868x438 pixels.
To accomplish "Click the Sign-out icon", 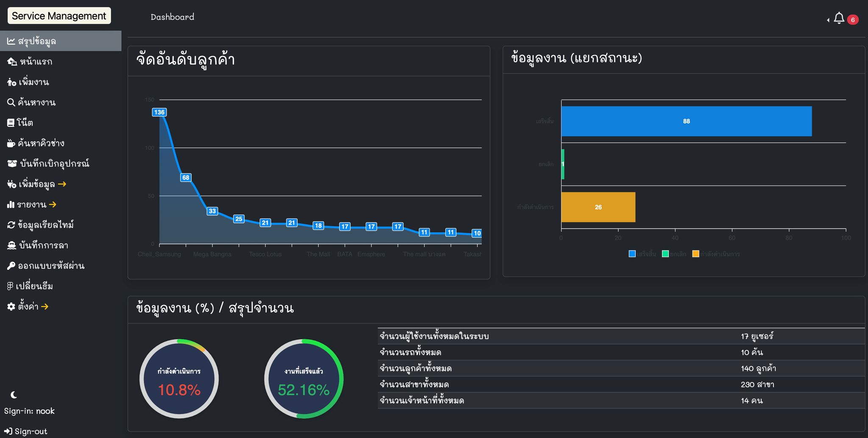I will [8, 431].
